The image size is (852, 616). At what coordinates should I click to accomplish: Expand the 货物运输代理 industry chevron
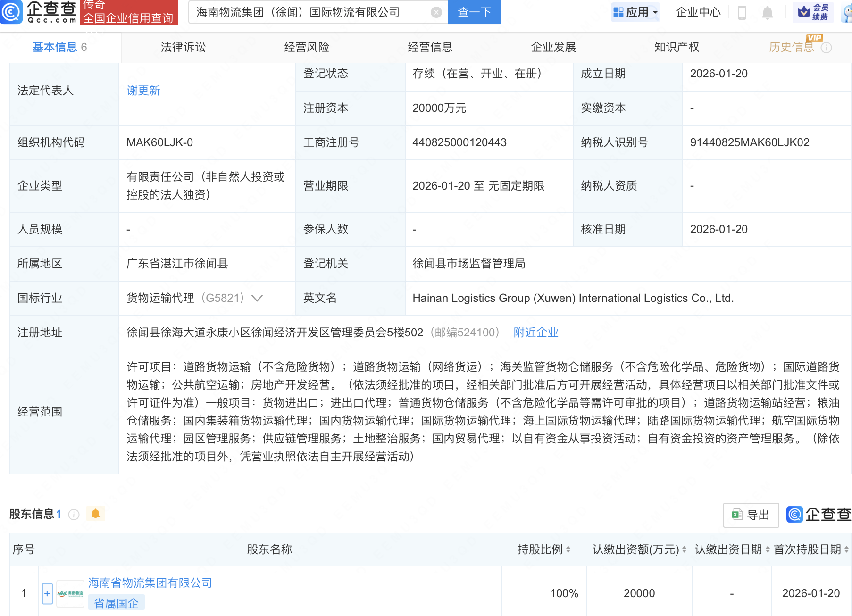click(257, 298)
